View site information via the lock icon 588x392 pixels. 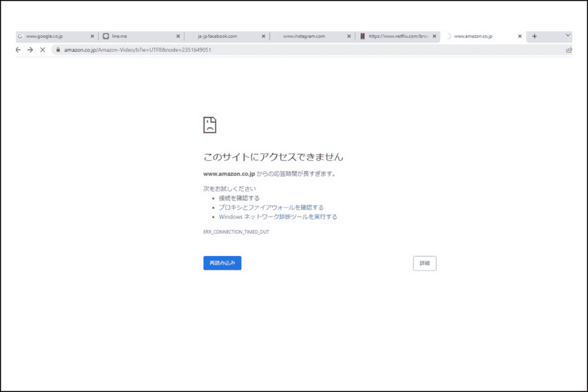point(58,50)
